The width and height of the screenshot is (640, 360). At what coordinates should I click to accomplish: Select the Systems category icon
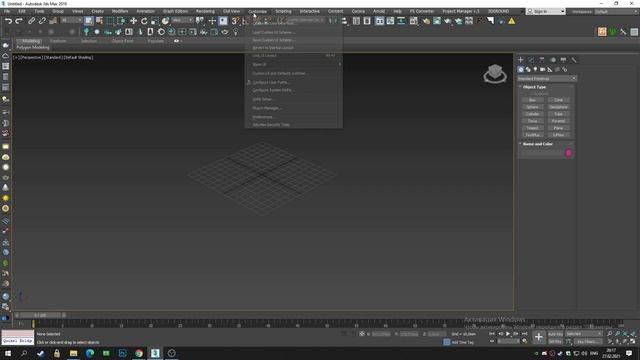(x=565, y=69)
